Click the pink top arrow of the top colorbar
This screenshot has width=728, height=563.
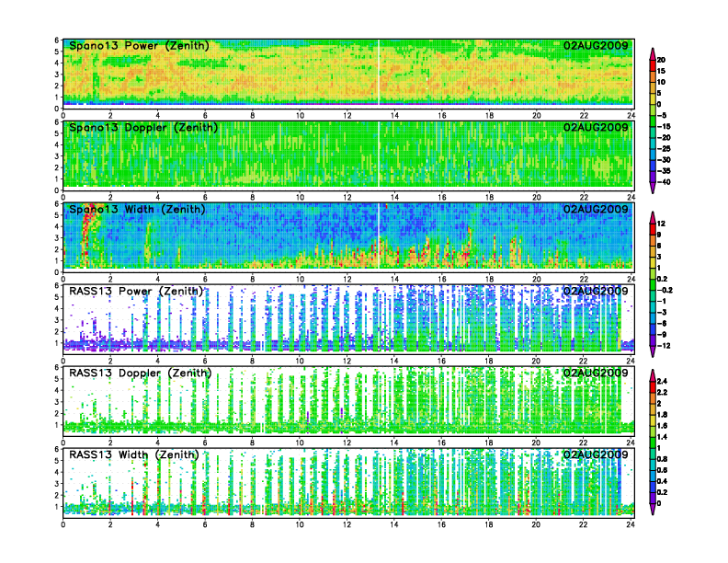[x=653, y=53]
